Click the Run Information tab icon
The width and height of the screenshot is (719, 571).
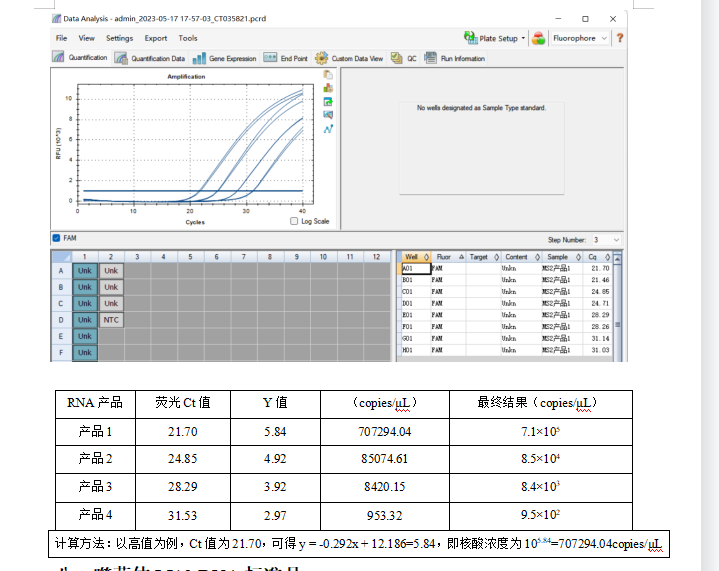[x=430, y=58]
